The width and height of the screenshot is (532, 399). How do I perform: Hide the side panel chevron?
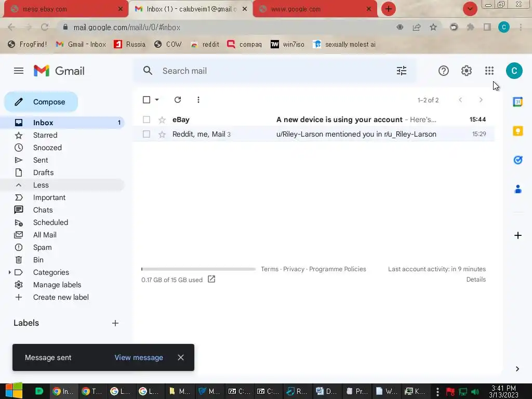point(517,369)
